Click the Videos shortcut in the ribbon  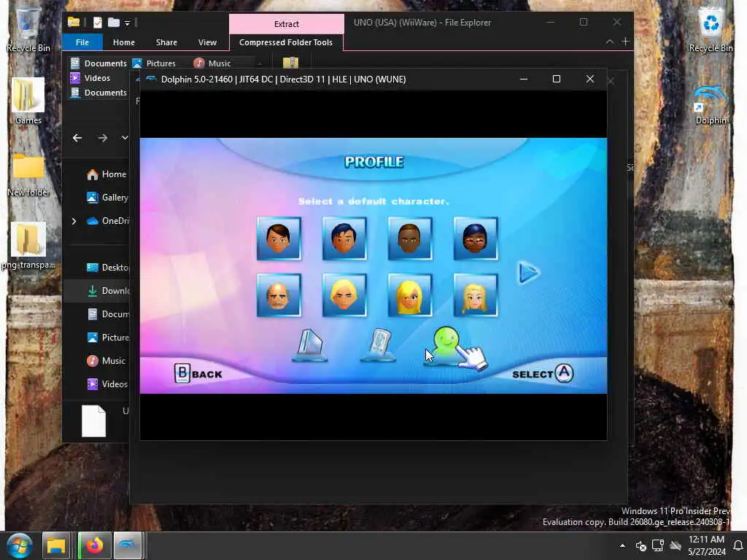(90, 78)
